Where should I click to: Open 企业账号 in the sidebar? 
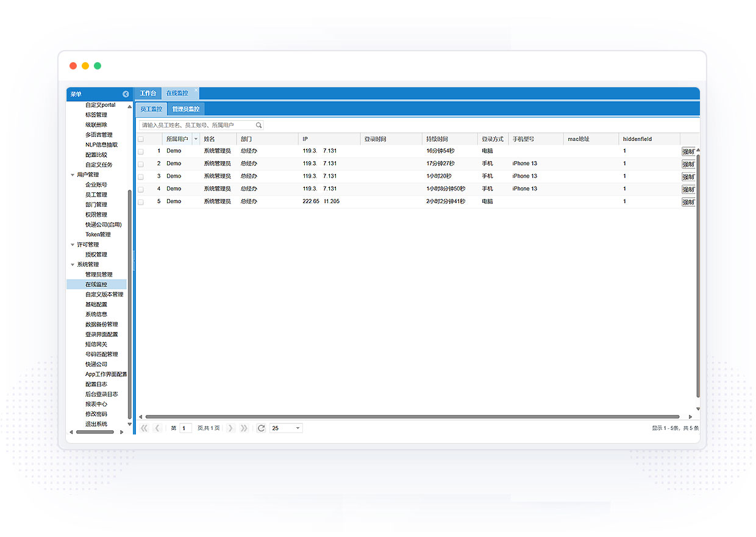[x=96, y=185]
